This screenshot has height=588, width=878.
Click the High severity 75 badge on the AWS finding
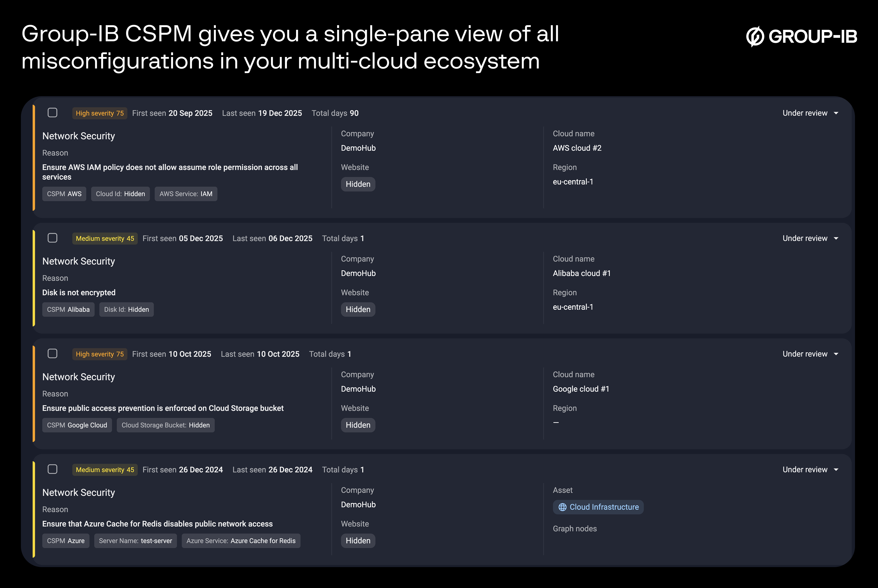pyautogui.click(x=100, y=113)
